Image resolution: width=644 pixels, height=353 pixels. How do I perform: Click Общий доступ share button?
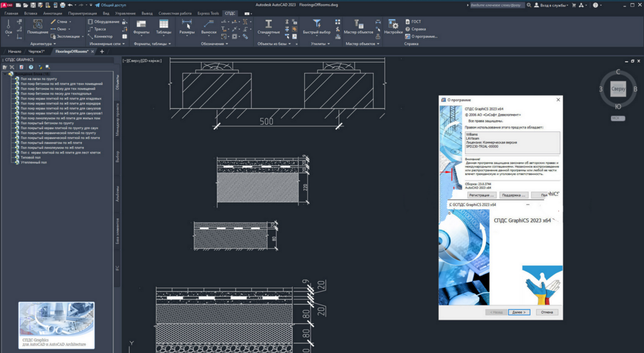[x=110, y=5]
